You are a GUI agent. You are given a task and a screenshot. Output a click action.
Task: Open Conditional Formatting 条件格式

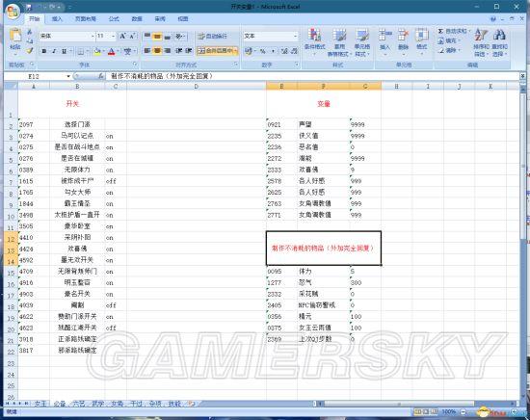coord(314,41)
